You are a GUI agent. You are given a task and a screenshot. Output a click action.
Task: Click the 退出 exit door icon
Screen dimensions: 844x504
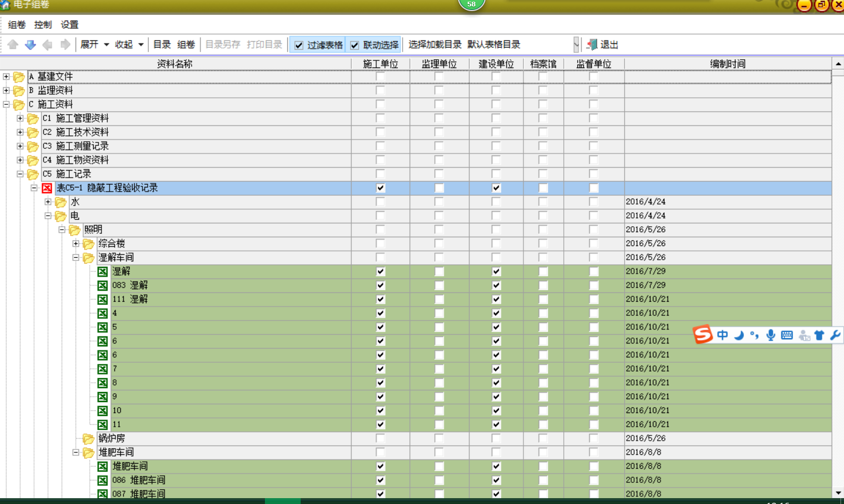click(592, 45)
